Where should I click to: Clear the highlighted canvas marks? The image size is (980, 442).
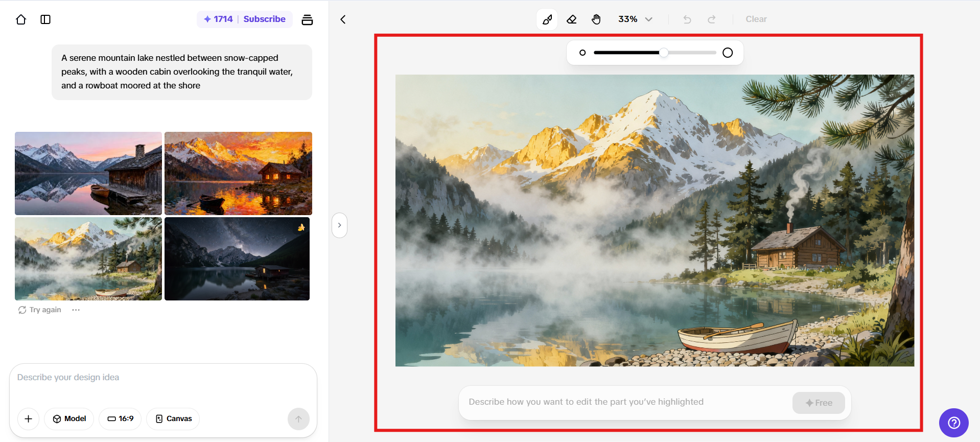(x=756, y=19)
